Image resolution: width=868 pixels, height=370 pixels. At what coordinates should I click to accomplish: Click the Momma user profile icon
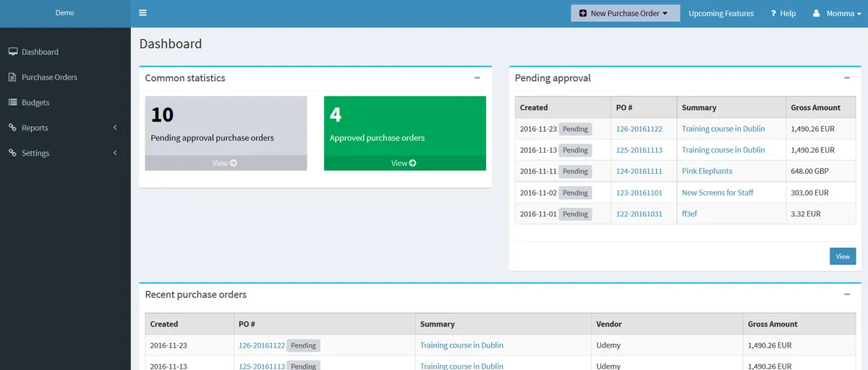coord(817,14)
